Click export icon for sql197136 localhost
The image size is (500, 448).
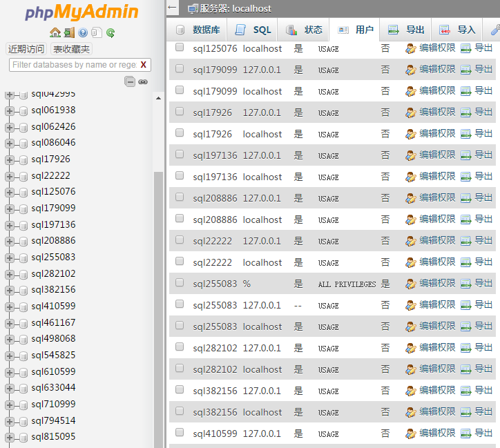click(x=466, y=177)
